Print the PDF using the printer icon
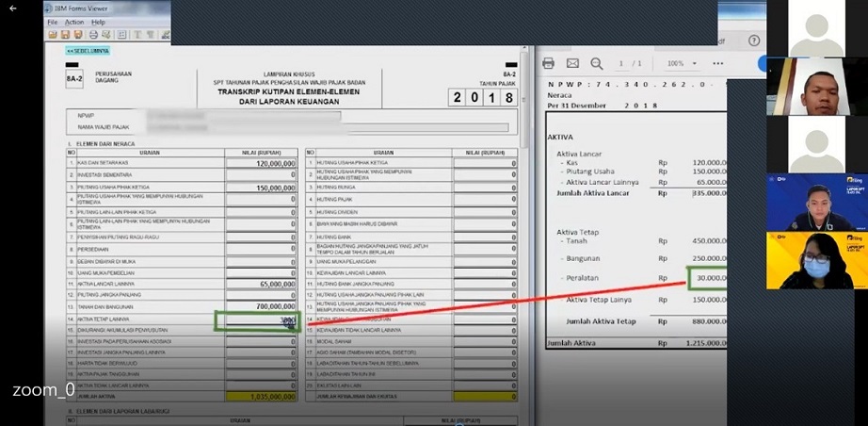The image size is (868, 426). 549,63
